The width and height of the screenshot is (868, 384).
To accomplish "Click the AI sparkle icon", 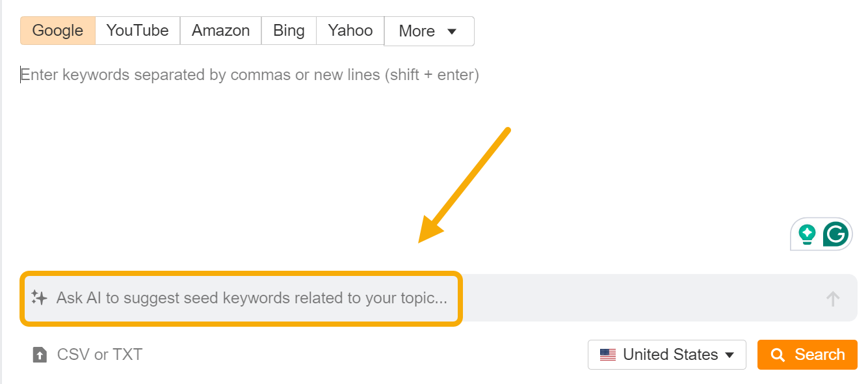I will 40,298.
